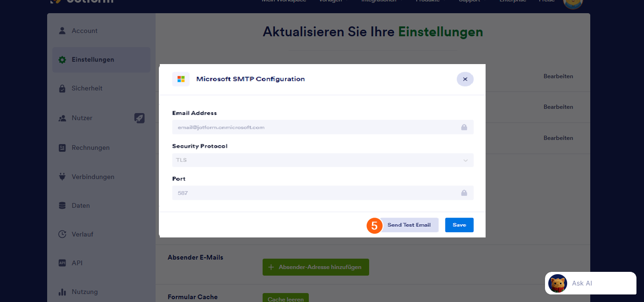Save the SMTP configuration
The image size is (644, 302).
459,225
